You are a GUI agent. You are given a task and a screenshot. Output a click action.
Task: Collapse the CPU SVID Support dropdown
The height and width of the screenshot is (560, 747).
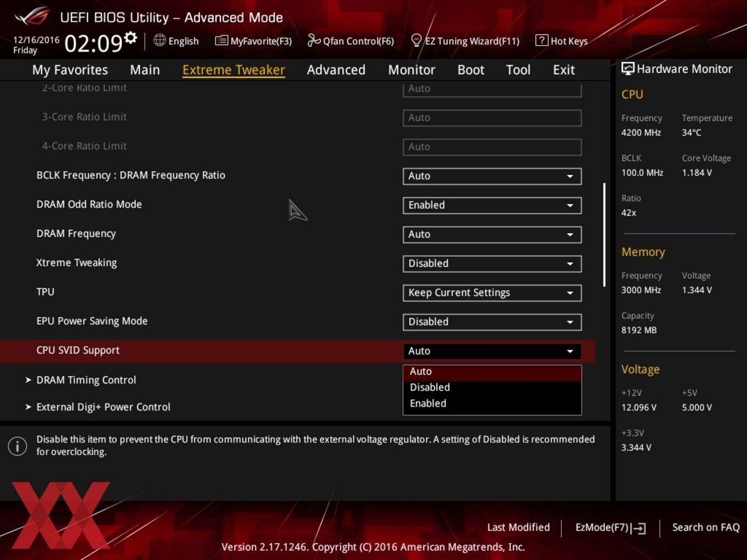[492, 351]
